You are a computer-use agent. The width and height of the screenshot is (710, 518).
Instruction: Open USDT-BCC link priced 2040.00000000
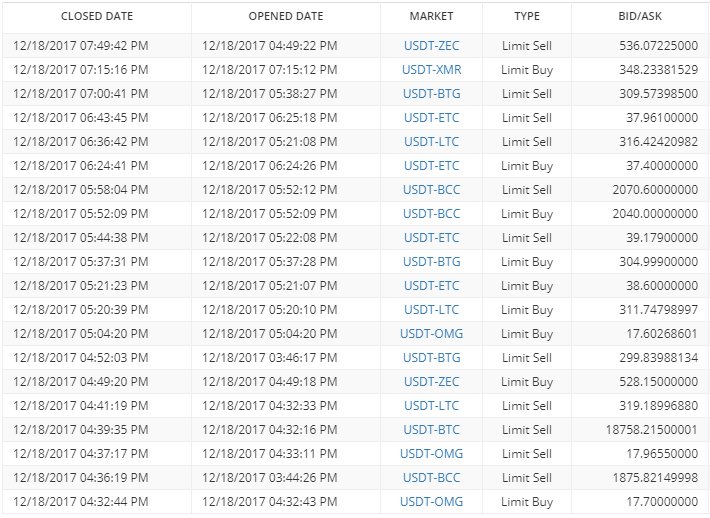coord(432,214)
